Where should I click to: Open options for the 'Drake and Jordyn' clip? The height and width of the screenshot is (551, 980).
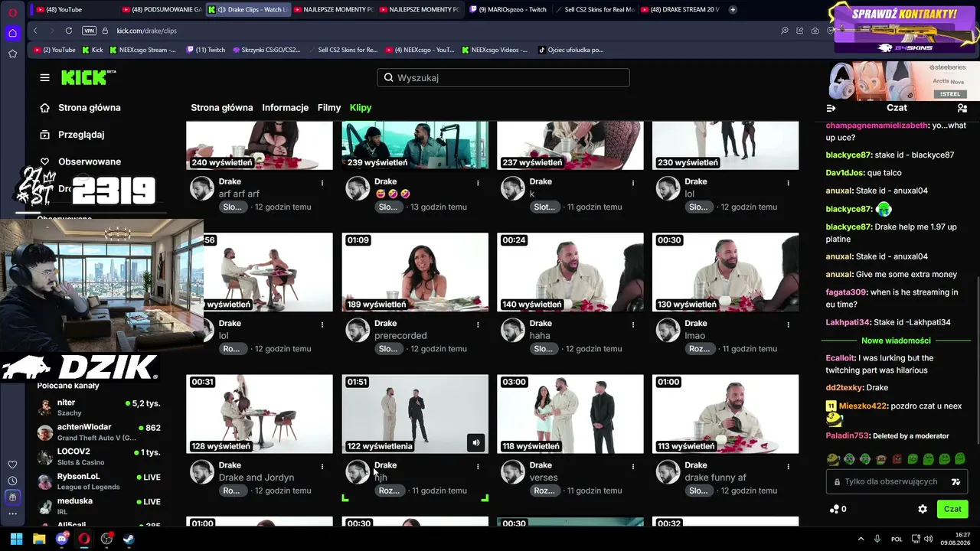pos(322,466)
